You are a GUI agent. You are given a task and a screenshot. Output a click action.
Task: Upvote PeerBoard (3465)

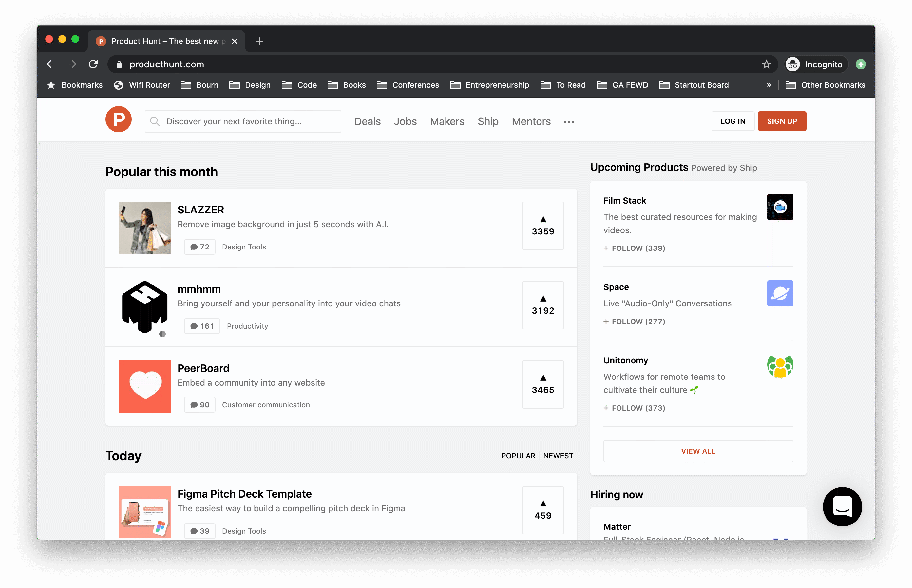(543, 384)
